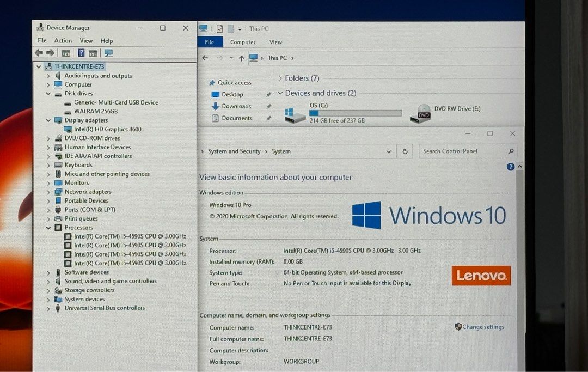The width and height of the screenshot is (588, 372).
Task: Open the File menu in Device Manager
Action: 41,40
